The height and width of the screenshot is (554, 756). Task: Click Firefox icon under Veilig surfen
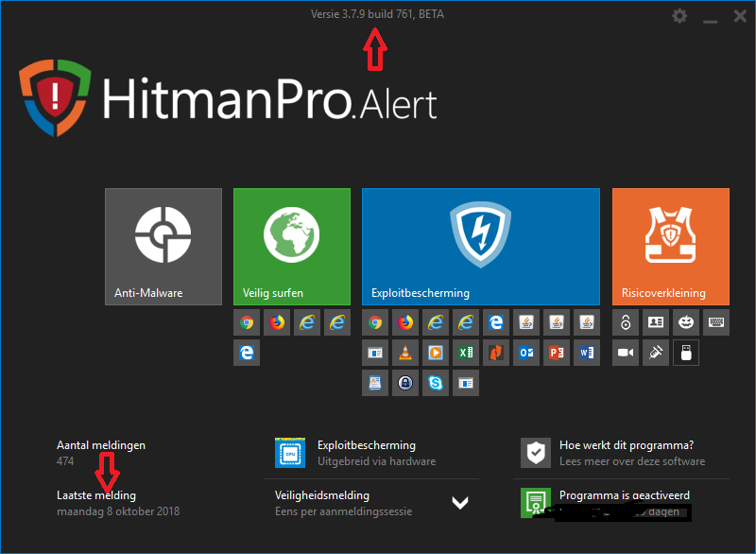coord(277,322)
